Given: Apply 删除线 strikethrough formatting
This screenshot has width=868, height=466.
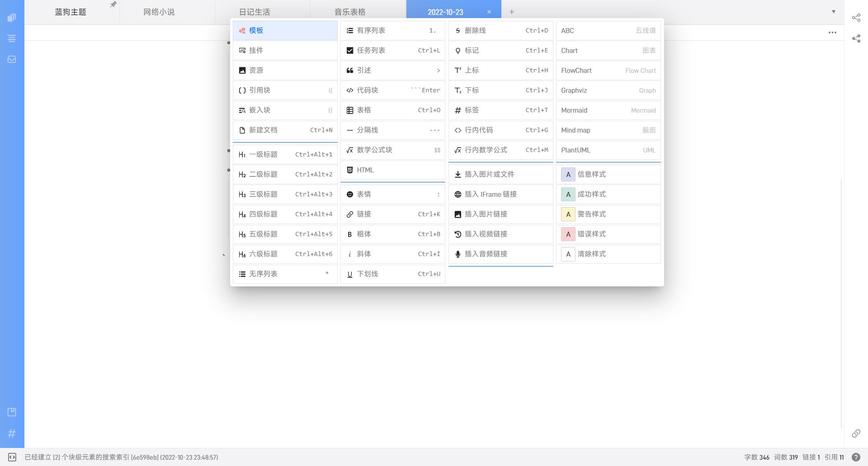Looking at the screenshot, I should click(x=501, y=30).
